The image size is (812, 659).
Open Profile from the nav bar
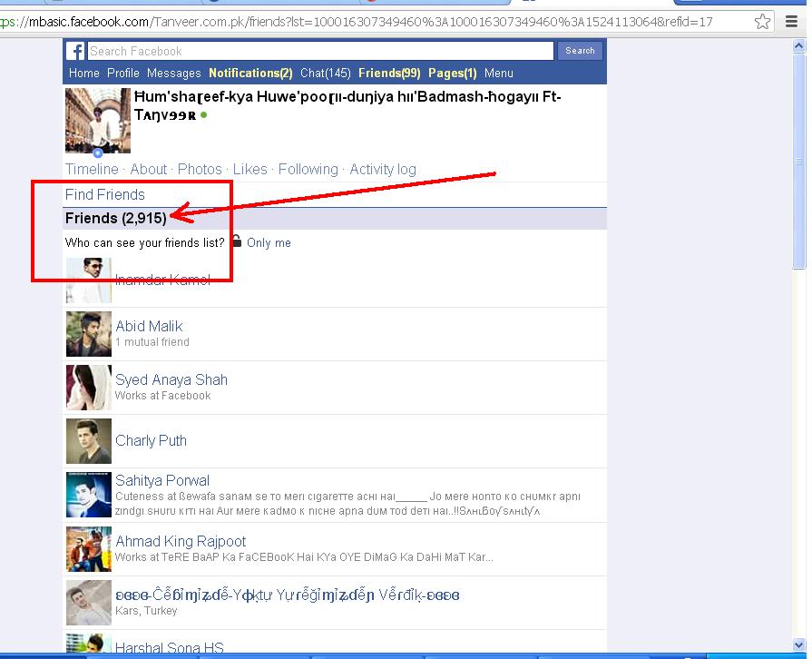123,73
